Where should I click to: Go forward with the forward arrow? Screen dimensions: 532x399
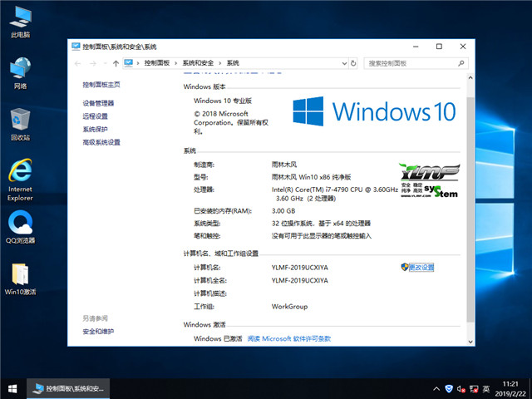click(x=93, y=63)
